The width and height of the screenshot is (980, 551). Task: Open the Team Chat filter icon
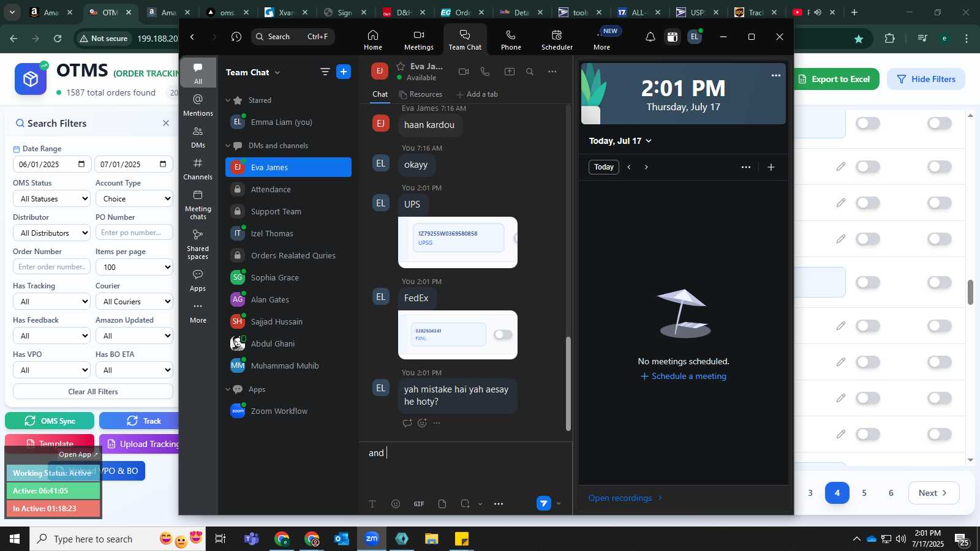[x=325, y=72]
